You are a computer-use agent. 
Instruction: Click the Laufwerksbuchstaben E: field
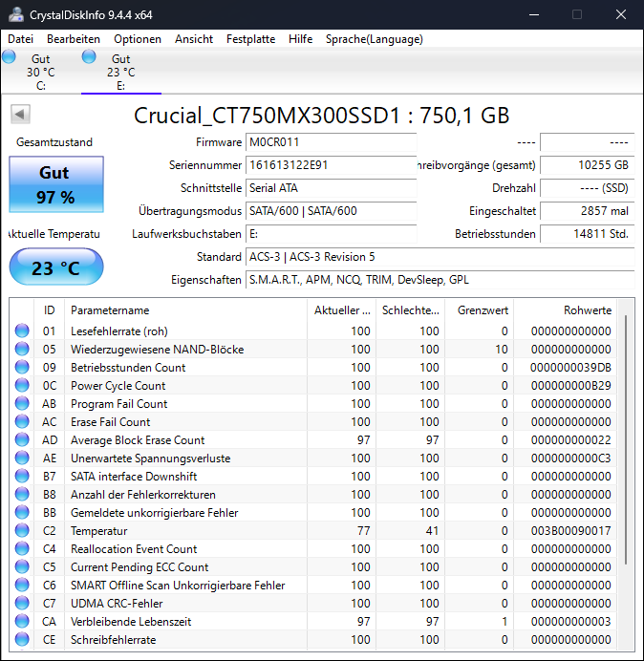331,234
